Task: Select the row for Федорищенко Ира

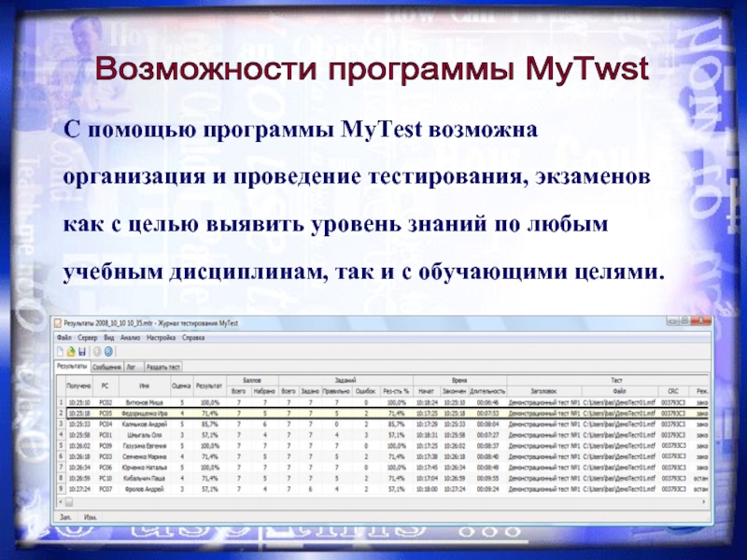Action: (383, 413)
